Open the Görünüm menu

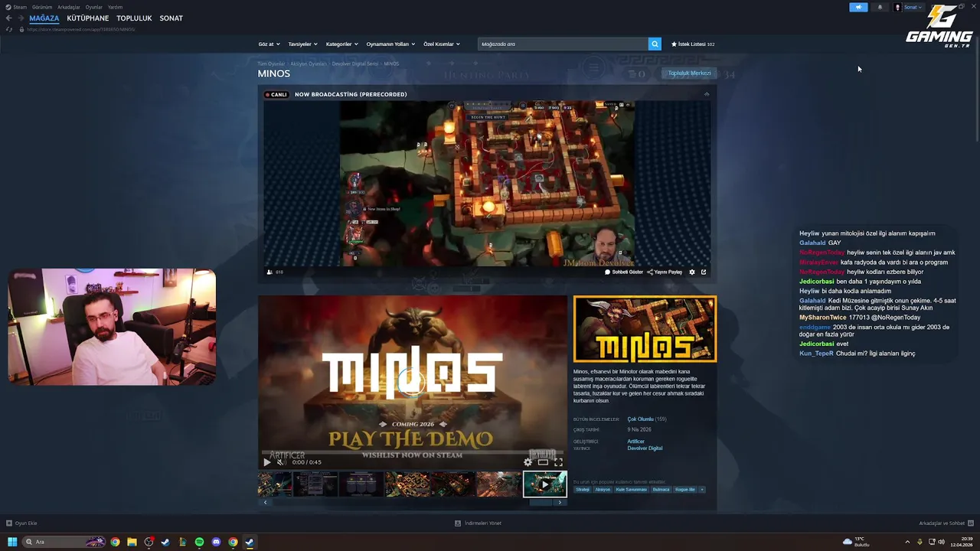(x=42, y=7)
